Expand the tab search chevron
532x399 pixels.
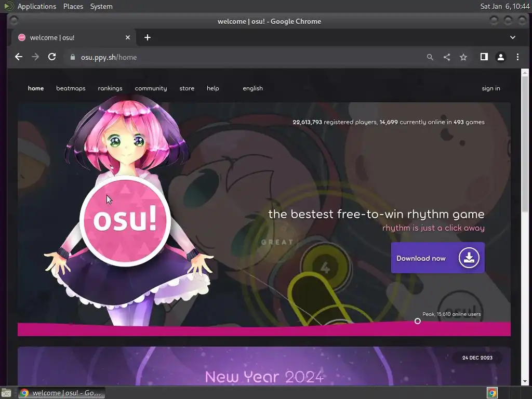coord(513,37)
